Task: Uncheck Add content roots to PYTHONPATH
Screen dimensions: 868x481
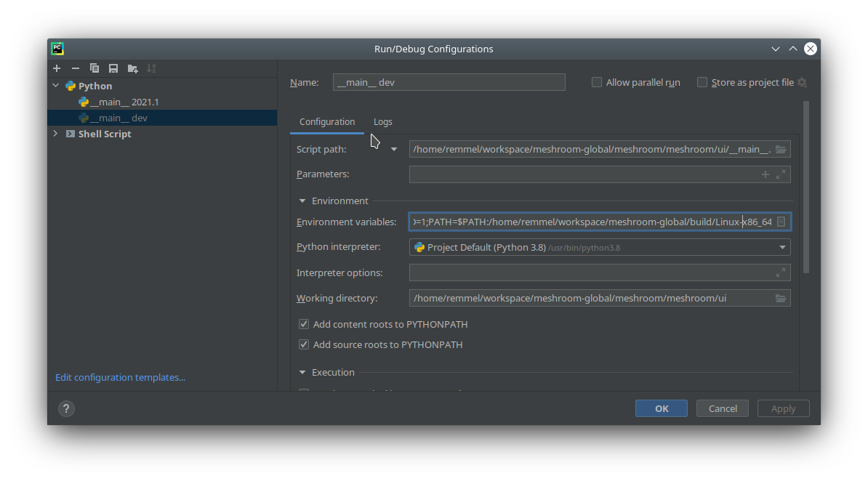Action: (304, 324)
